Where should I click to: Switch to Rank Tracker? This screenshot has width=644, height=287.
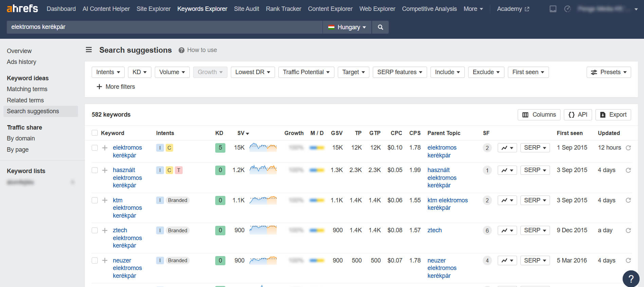click(283, 9)
